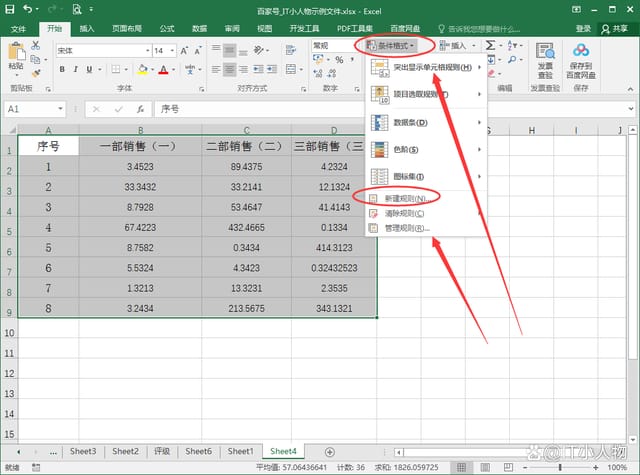Add a new sheet with plus button
This screenshot has height=475, width=640.
(x=330, y=452)
